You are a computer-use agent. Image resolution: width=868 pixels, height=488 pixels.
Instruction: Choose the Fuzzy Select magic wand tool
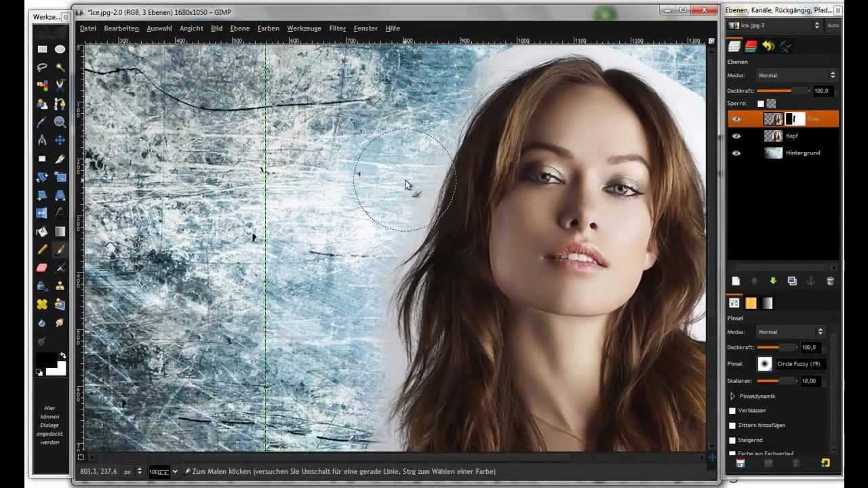click(60, 67)
